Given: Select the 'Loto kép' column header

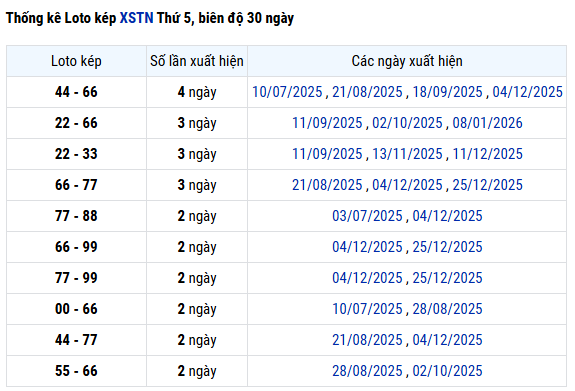Looking at the screenshot, I should (x=76, y=61).
